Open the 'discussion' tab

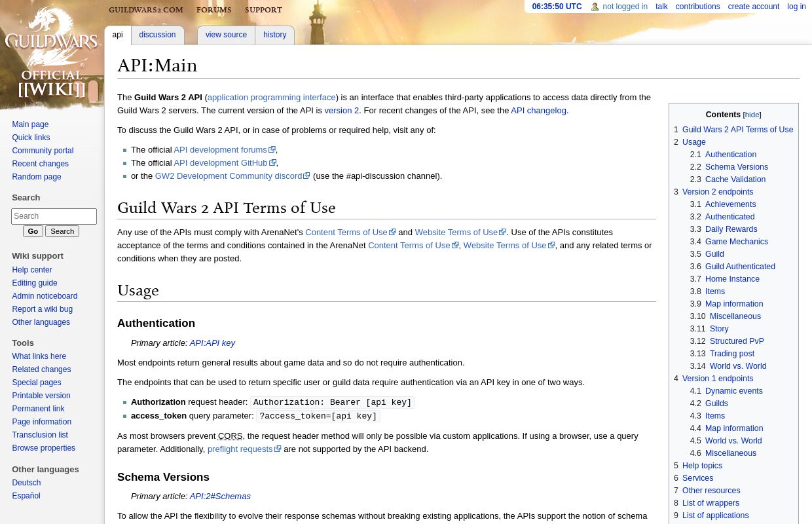pos(157,35)
